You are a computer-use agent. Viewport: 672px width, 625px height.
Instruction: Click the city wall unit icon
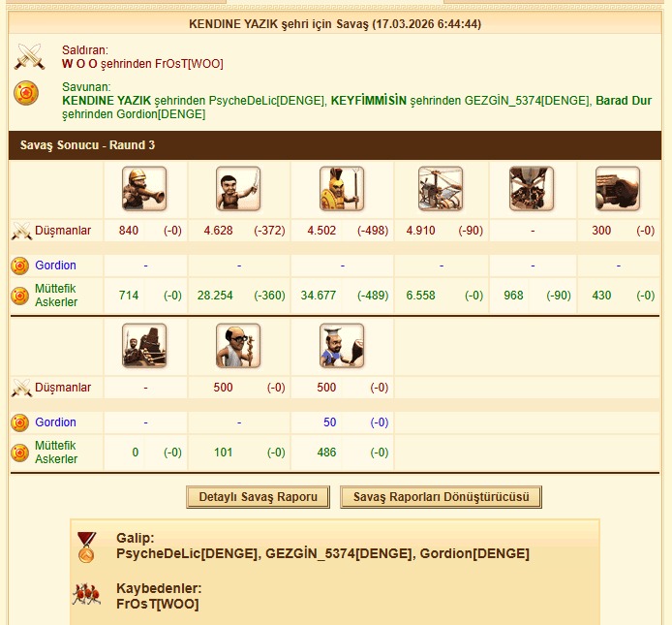point(144,346)
